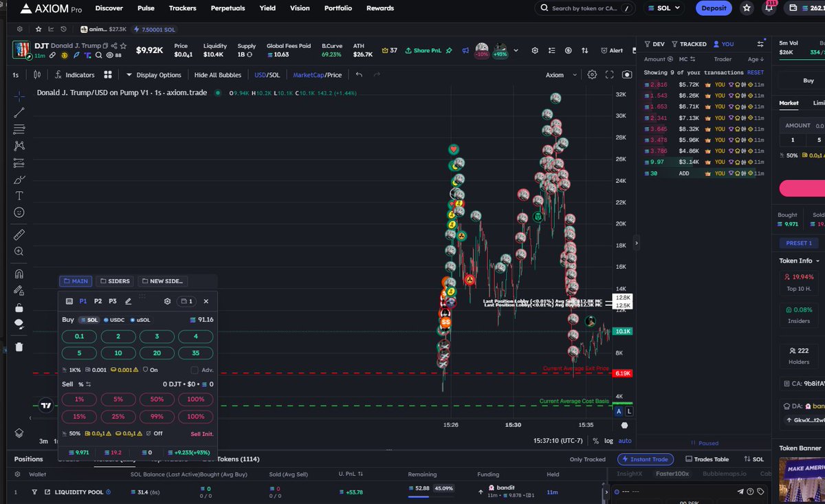Viewport: 825px width, 504px height.
Task: Buy 10 SOL quick button
Action: [118, 353]
